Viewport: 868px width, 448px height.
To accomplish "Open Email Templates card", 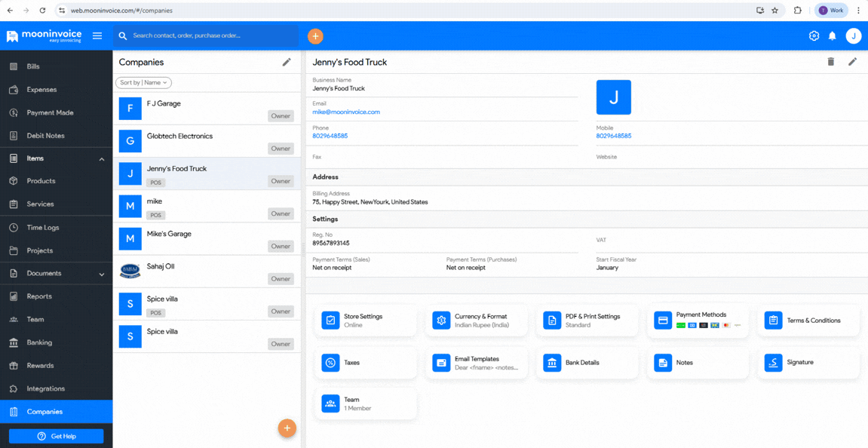I will click(476, 363).
